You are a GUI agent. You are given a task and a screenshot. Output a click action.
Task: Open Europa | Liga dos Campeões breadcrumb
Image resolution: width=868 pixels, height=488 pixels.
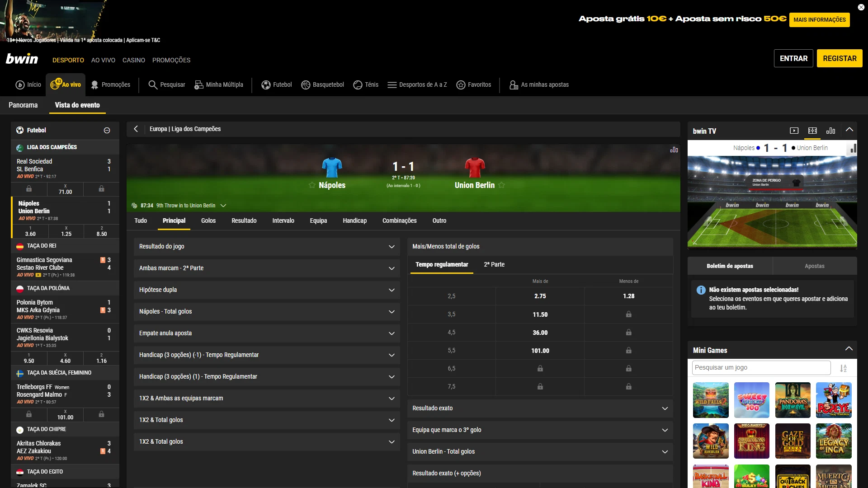click(185, 129)
